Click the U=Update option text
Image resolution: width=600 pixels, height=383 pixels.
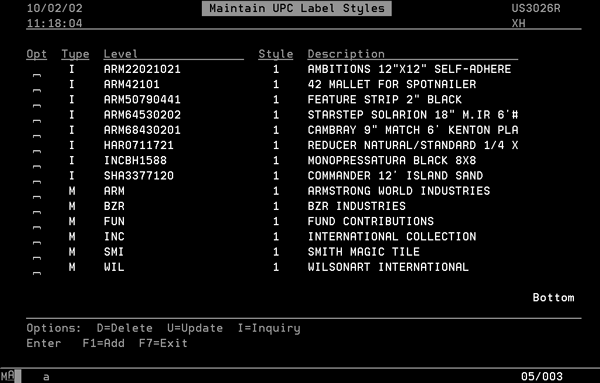coord(195,328)
